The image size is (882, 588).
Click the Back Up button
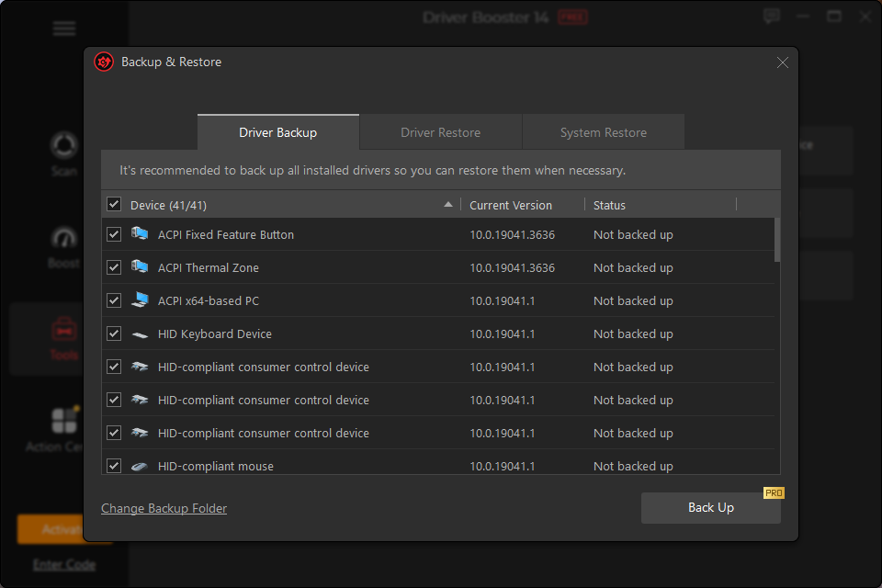point(710,507)
